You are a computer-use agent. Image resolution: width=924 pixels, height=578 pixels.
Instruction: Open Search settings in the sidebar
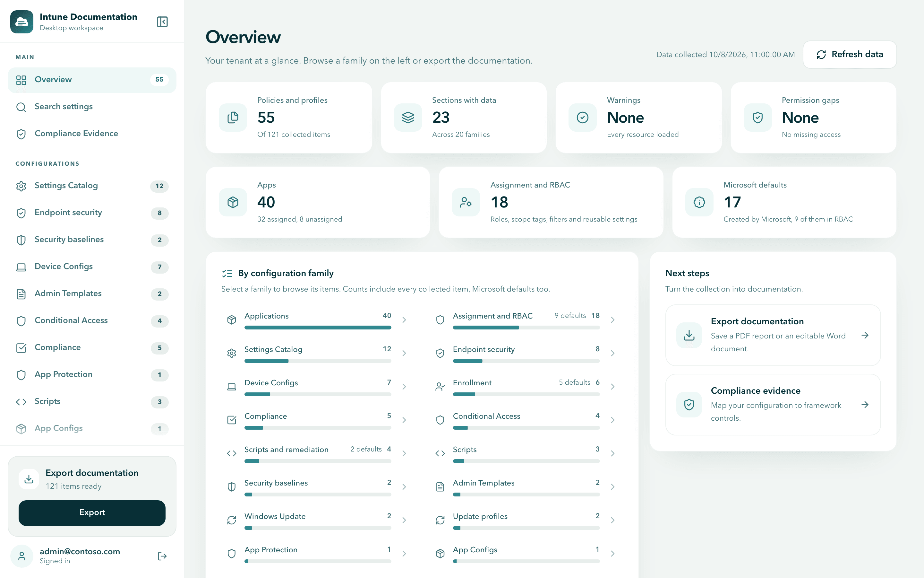coord(92,107)
